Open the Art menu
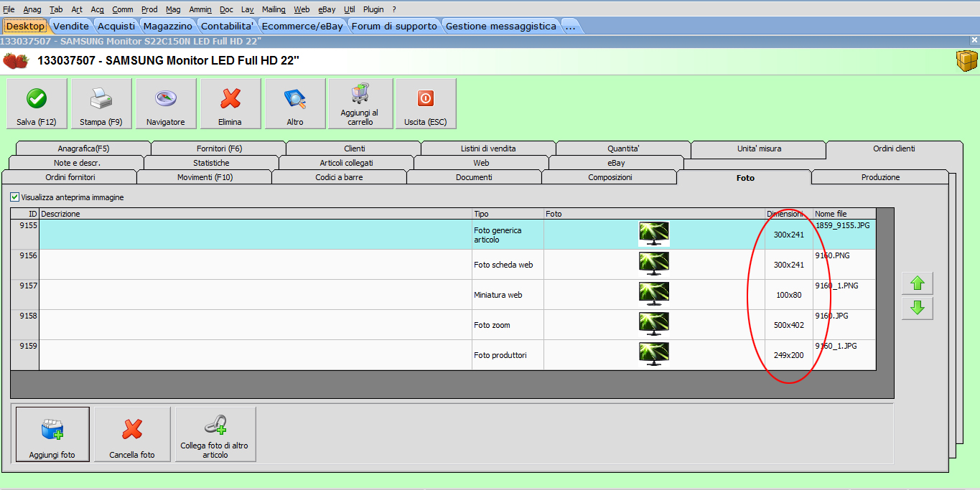 77,9
